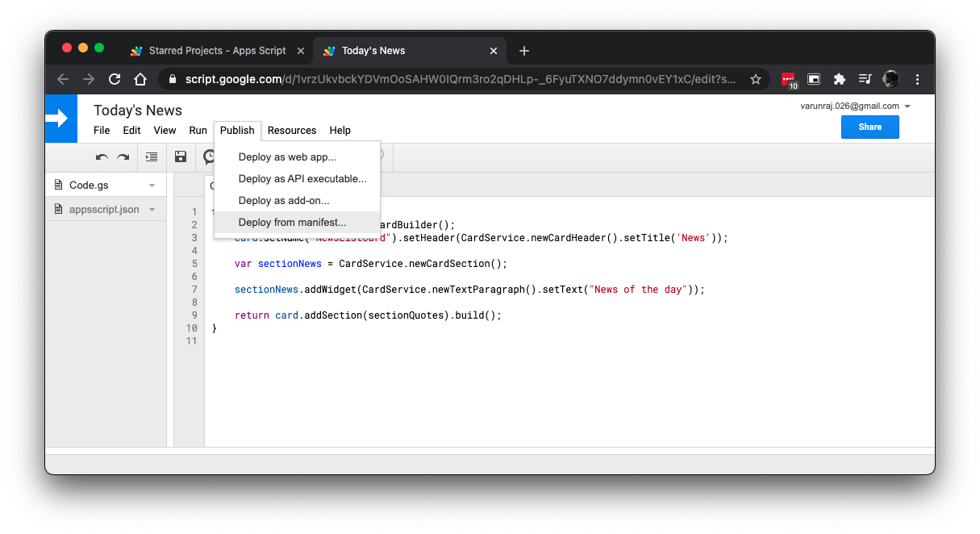The image size is (980, 534).
Task: Click the undo arrow in the editor toolbar
Action: tap(102, 157)
